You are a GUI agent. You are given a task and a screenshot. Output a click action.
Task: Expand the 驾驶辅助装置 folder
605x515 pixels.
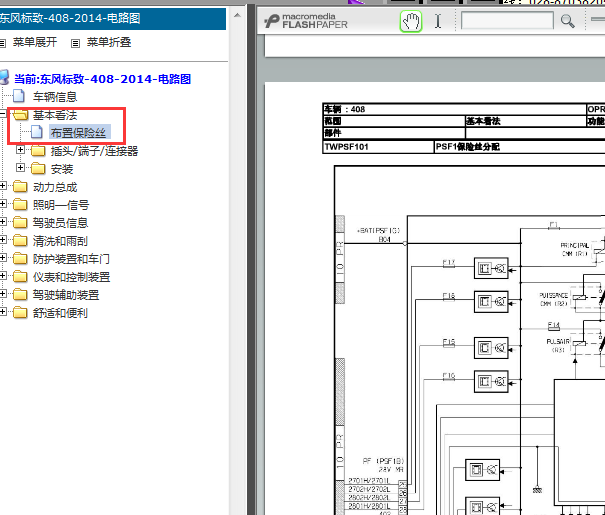click(3, 294)
